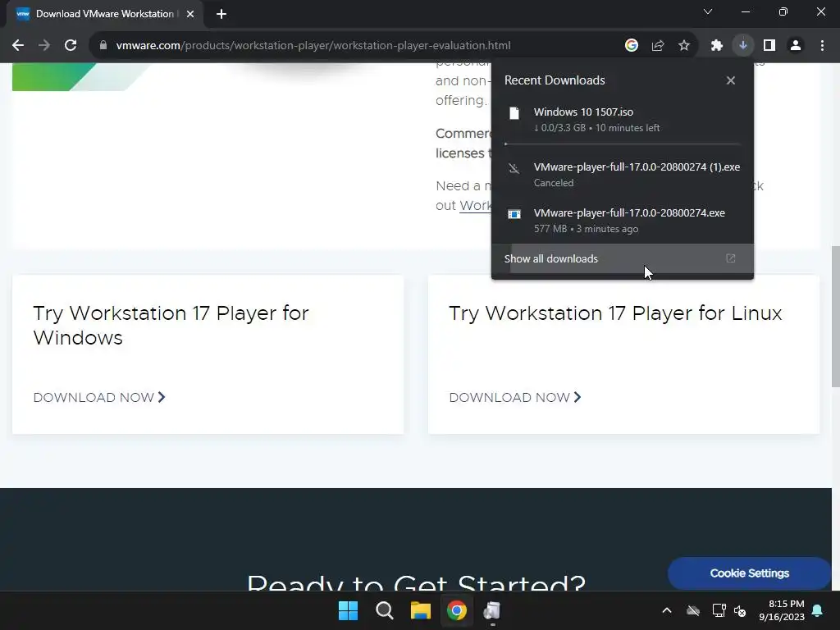Open File Explorer from taskbar
Viewport: 840px width, 630px height.
point(421,610)
